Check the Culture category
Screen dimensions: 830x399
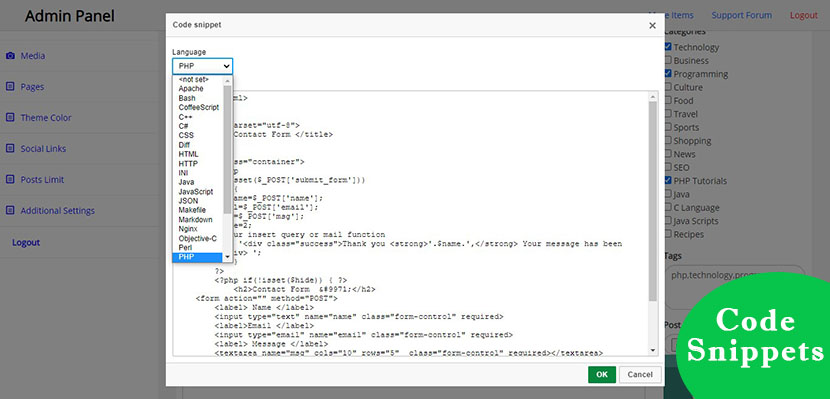pyautogui.click(x=668, y=87)
